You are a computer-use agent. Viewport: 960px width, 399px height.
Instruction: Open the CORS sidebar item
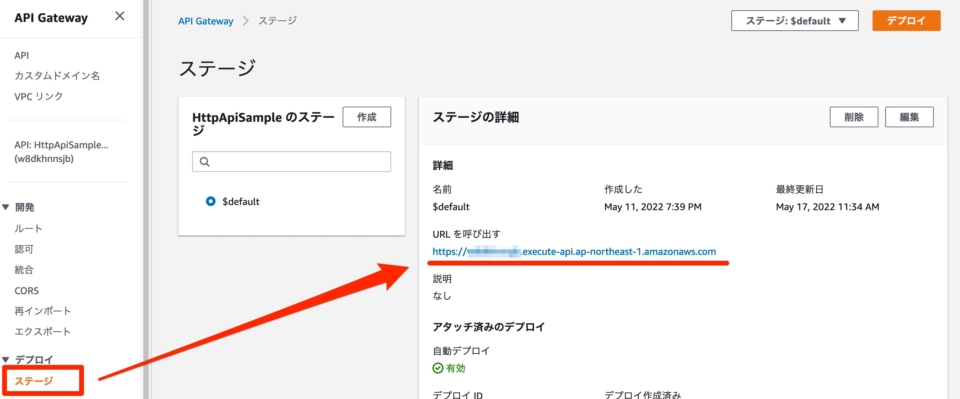tap(26, 290)
